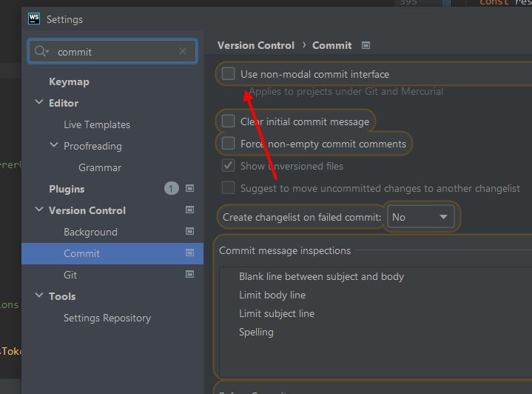Click project-level icon beside Git item
This screenshot has width=532, height=394.
[189, 275]
